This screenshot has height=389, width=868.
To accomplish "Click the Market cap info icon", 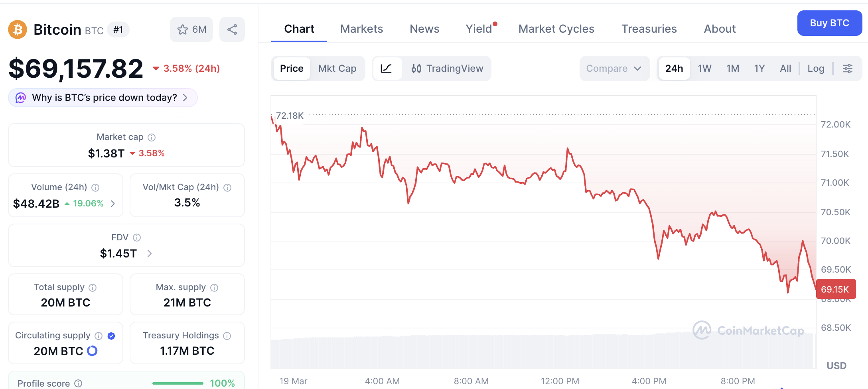I will tap(152, 138).
